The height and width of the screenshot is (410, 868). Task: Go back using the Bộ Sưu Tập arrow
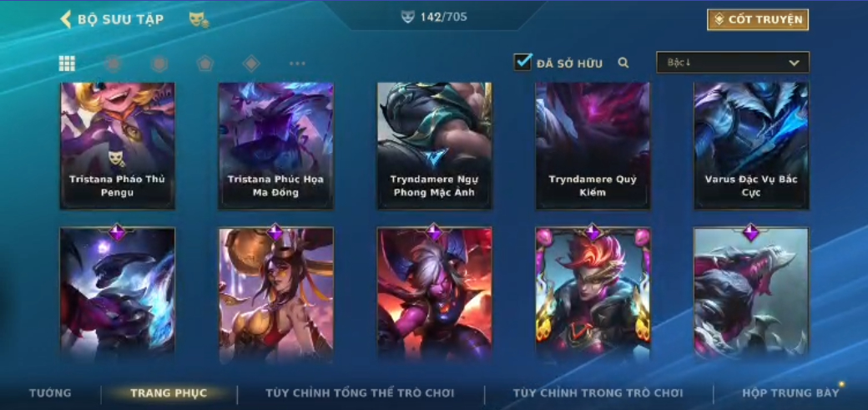[66, 19]
